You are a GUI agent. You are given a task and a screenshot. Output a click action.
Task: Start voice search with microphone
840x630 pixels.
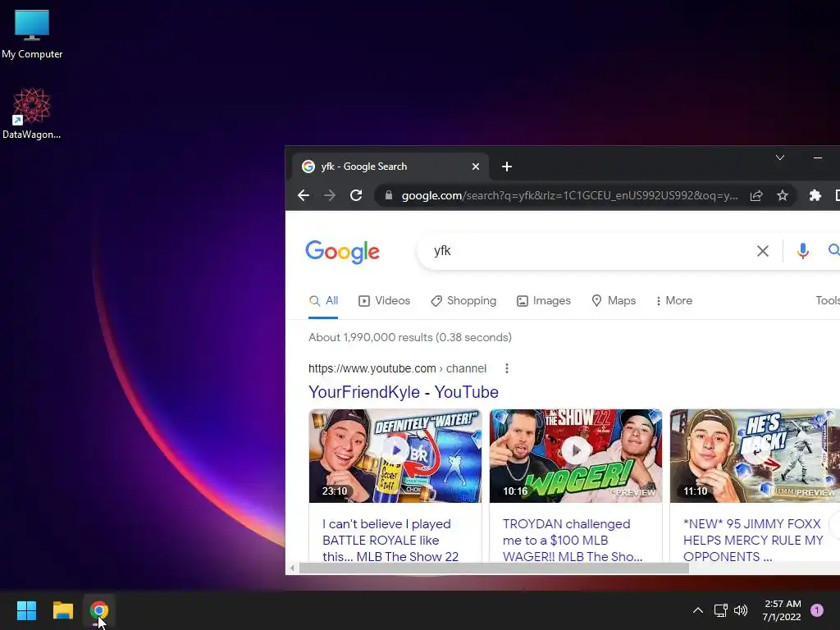[x=802, y=251]
